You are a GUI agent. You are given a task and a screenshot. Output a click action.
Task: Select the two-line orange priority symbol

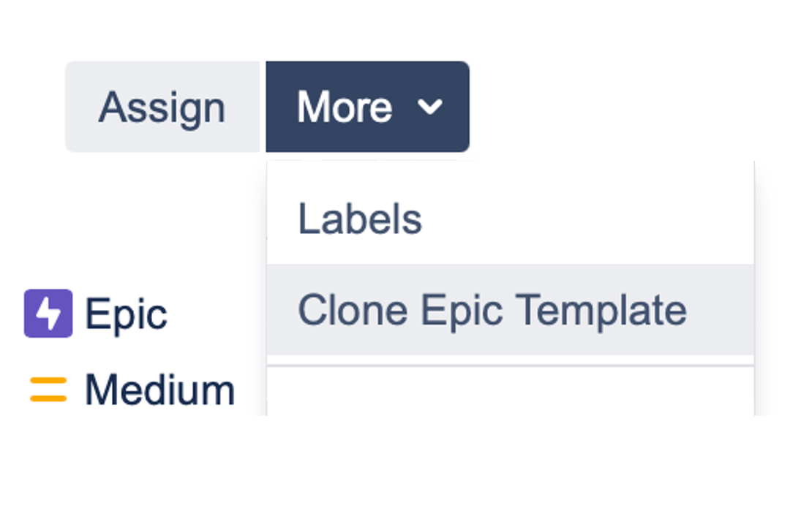[x=48, y=390]
